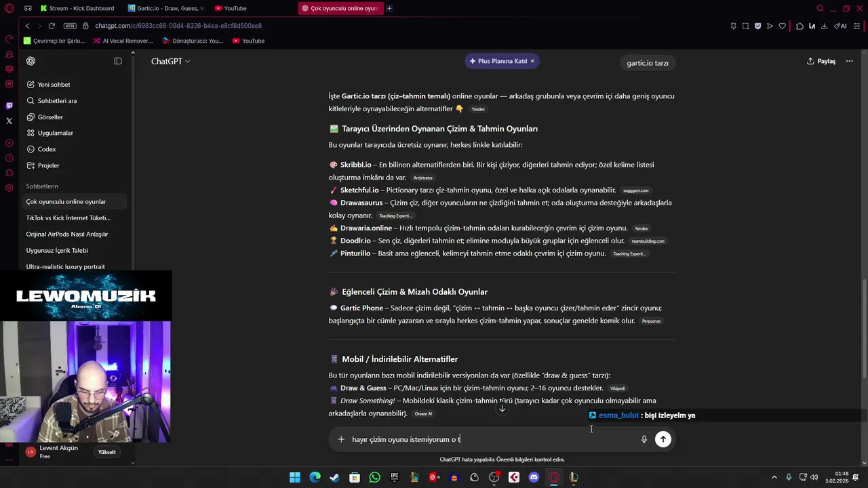Activate the snapshot capture tool icon
868x488 pixels.
[x=745, y=26]
